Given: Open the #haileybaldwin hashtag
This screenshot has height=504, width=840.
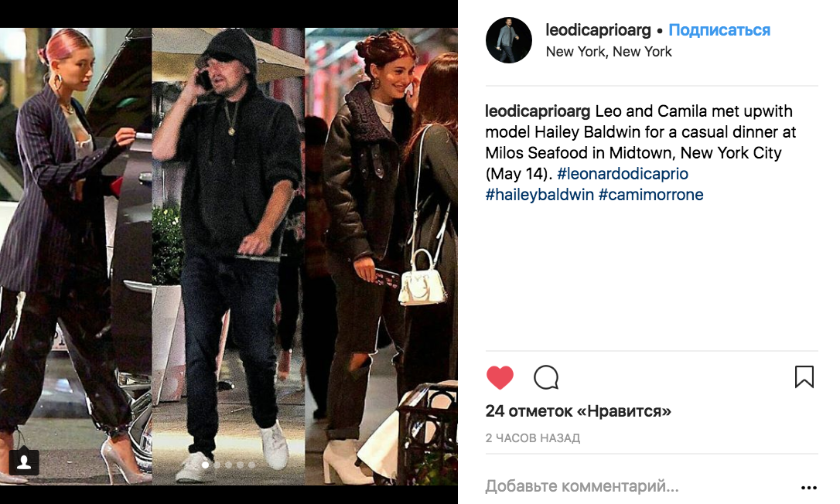Looking at the screenshot, I should tap(539, 195).
